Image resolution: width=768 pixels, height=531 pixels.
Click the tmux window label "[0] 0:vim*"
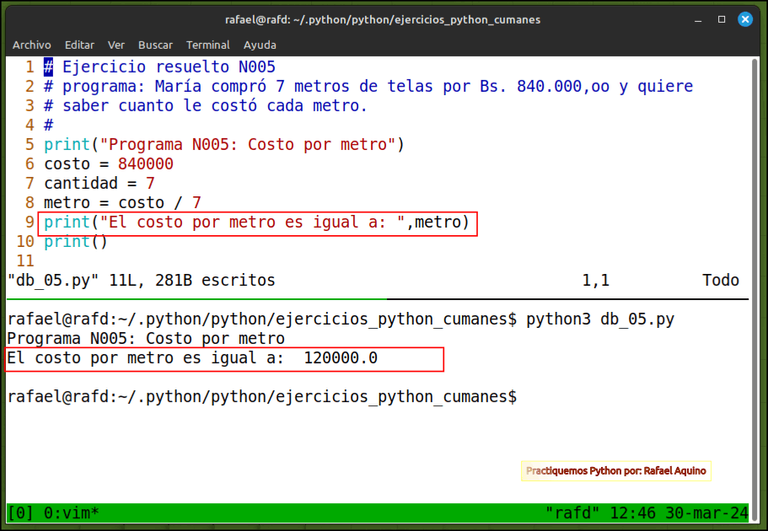(53, 513)
